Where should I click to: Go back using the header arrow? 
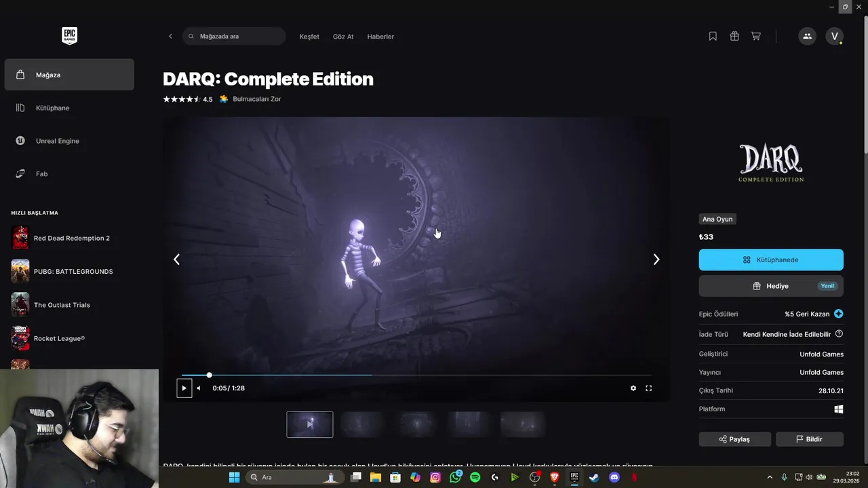point(170,37)
